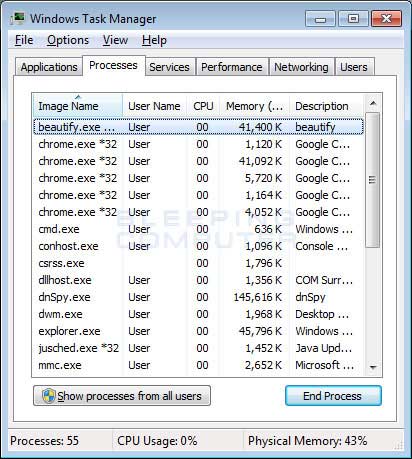Viewport: 412px width, 459px height.
Task: Select the dnSpy.exe process
Action: (x=198, y=297)
